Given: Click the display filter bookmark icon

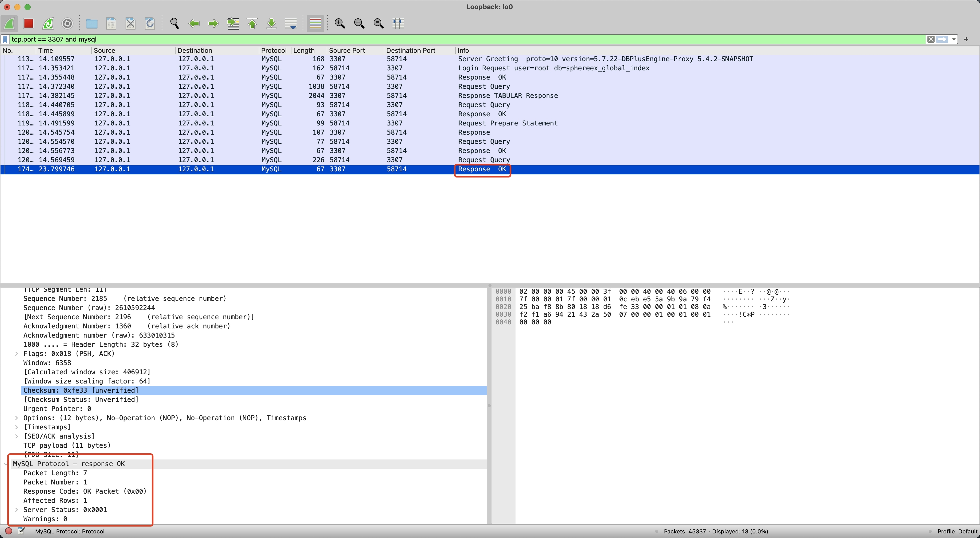Looking at the screenshot, I should [x=5, y=39].
